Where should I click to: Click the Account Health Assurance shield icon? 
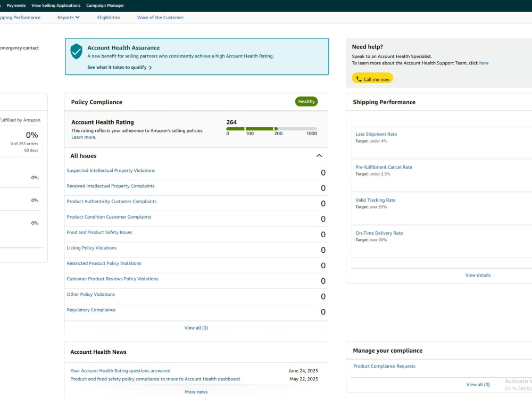tap(76, 51)
